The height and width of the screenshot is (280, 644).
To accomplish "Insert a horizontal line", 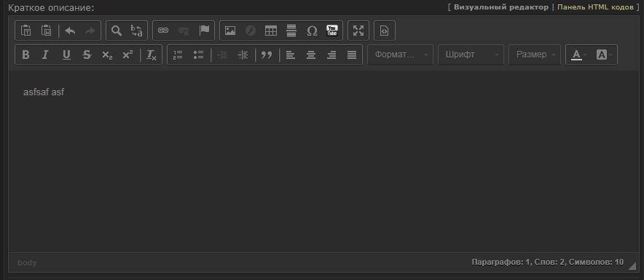I will pyautogui.click(x=291, y=31).
